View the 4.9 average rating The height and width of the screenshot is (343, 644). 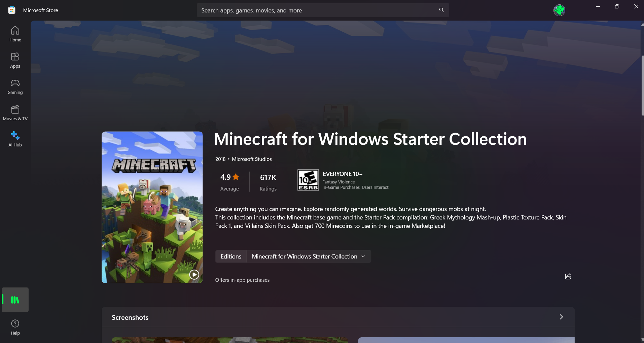click(x=229, y=182)
